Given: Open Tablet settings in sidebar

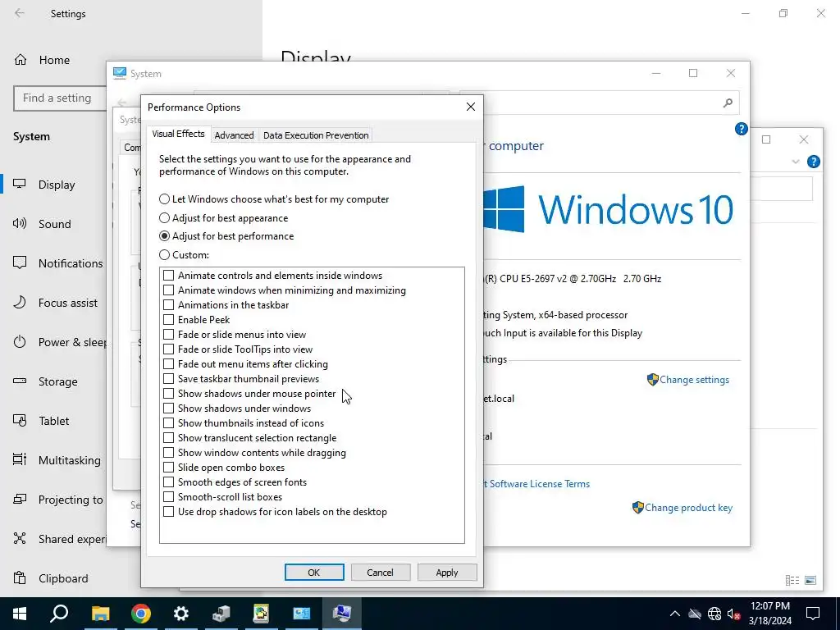Looking at the screenshot, I should pos(53,421).
